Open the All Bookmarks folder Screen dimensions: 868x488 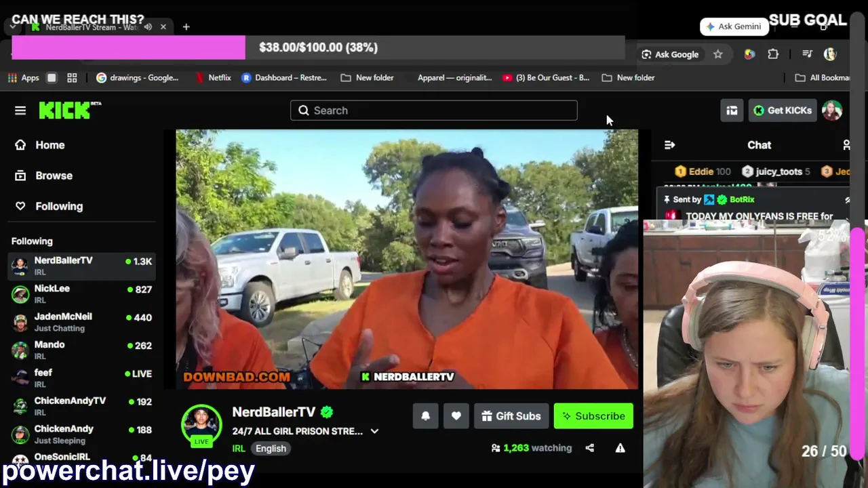[x=823, y=78]
